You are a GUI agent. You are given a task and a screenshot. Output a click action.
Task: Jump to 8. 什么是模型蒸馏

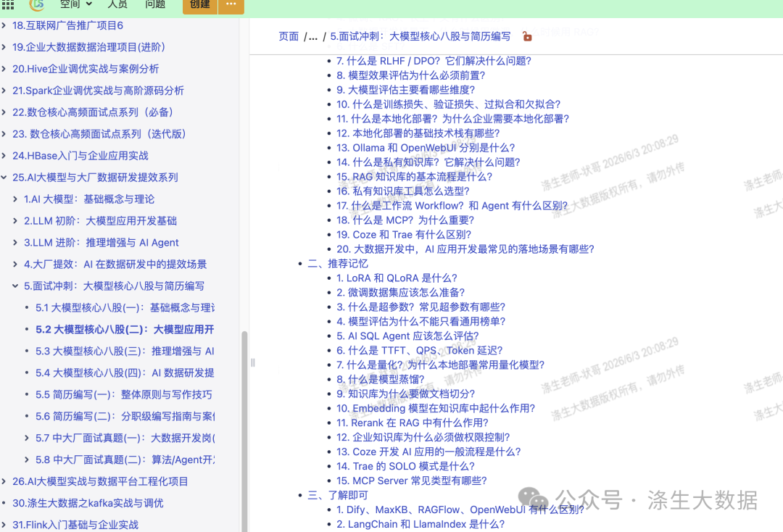tap(380, 379)
